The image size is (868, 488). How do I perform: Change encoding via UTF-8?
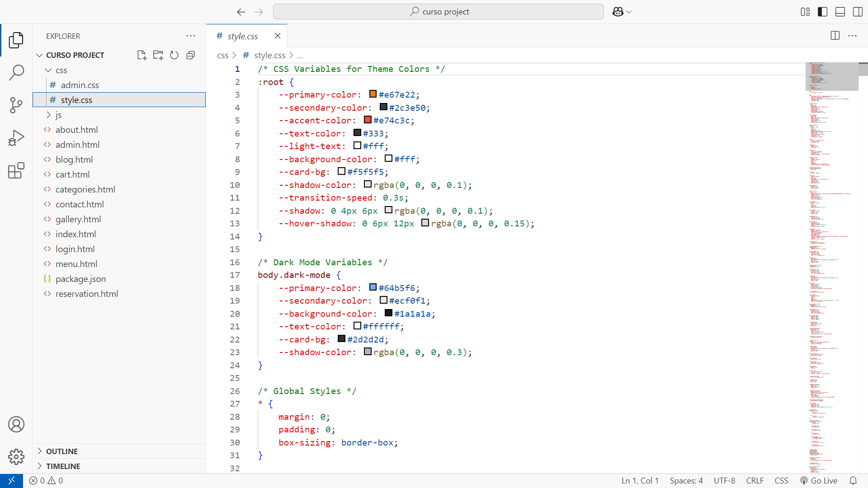click(x=724, y=481)
